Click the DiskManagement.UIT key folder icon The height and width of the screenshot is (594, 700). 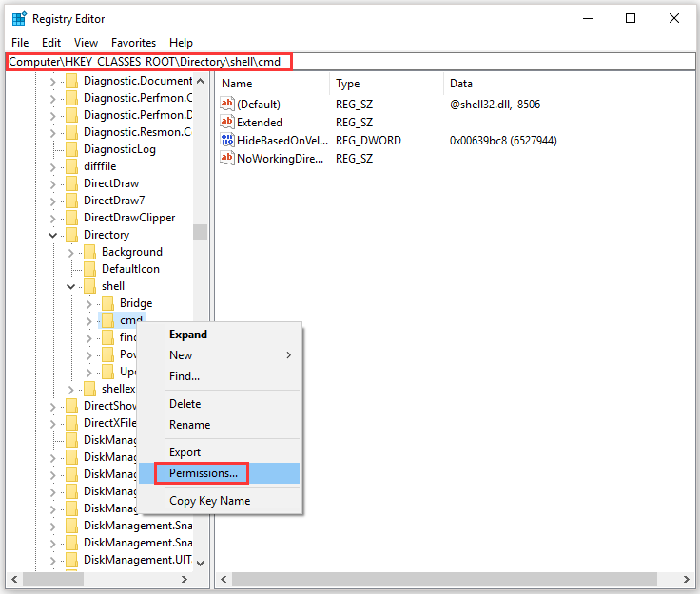coord(72,560)
